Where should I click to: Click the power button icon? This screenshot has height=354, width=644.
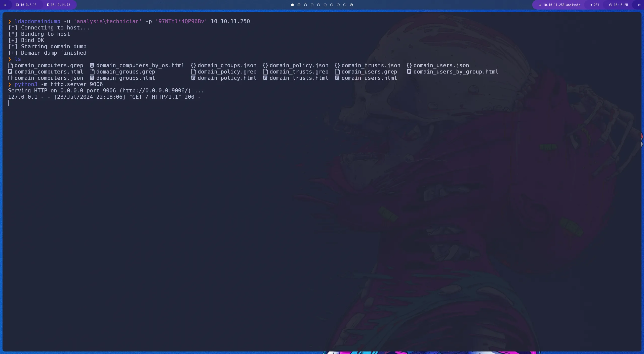coord(639,5)
